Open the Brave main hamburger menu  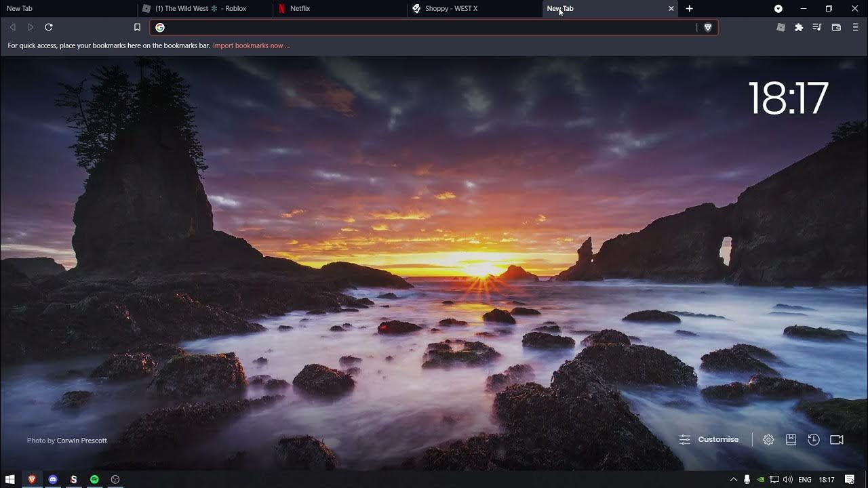855,28
